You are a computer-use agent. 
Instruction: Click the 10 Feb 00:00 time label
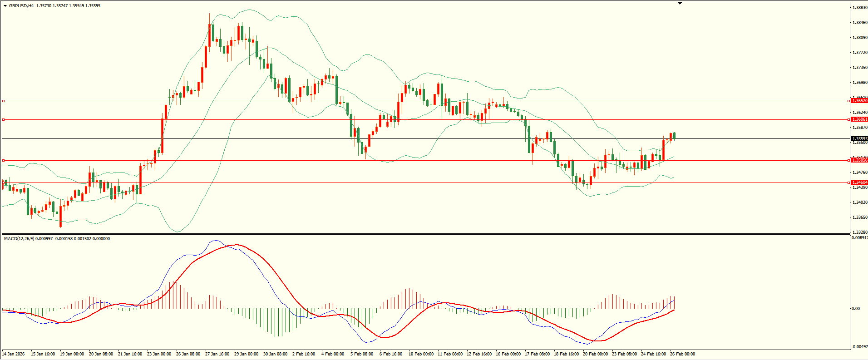(421, 354)
